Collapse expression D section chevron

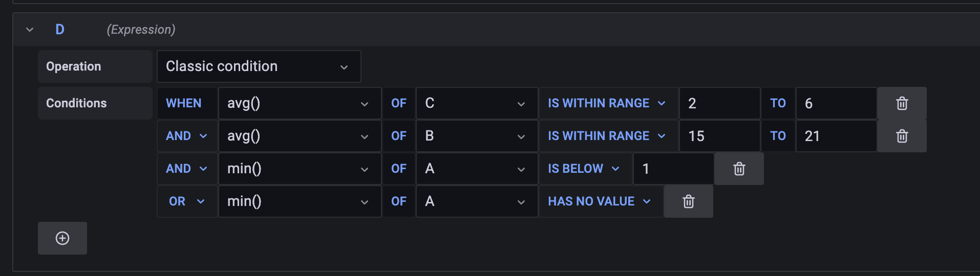click(30, 30)
